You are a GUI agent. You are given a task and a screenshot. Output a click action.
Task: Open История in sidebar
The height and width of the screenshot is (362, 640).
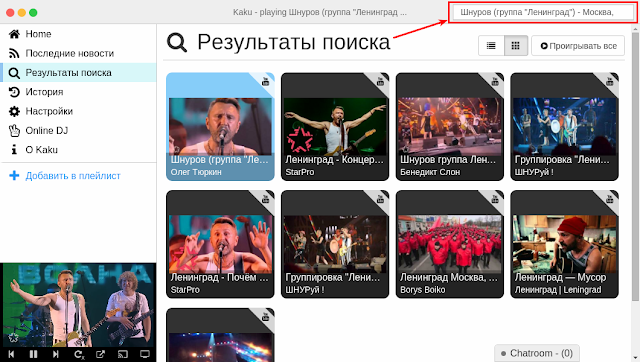78,92
